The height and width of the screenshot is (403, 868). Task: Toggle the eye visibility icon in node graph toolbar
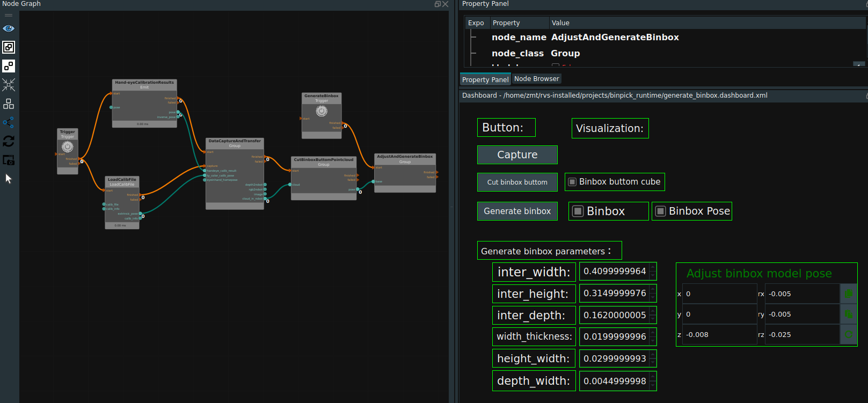[9, 28]
